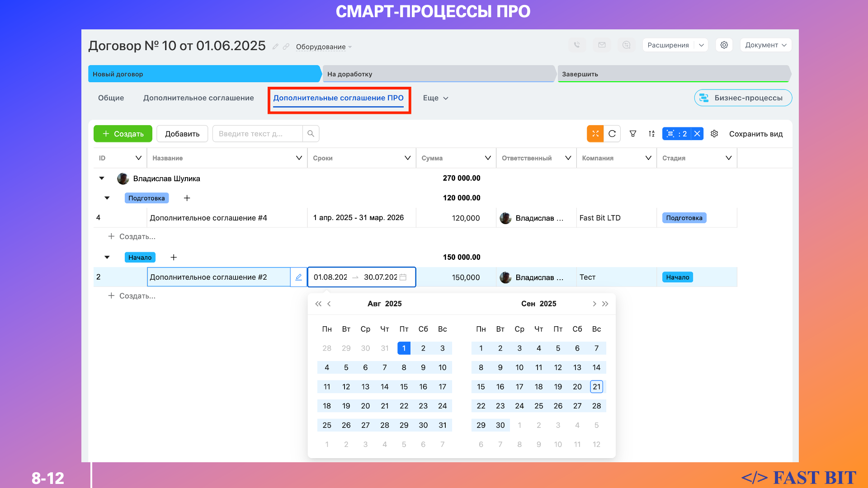
Task: Pick September 21 in the calendar
Action: 596,387
